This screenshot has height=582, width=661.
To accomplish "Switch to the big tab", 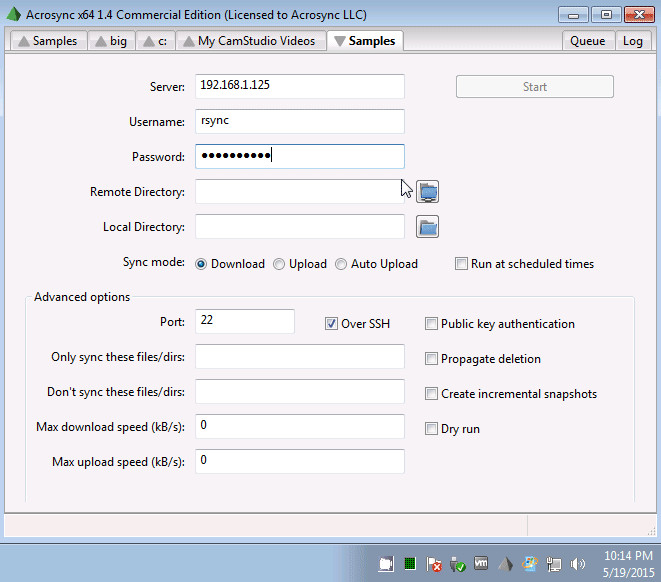I will (x=111, y=41).
